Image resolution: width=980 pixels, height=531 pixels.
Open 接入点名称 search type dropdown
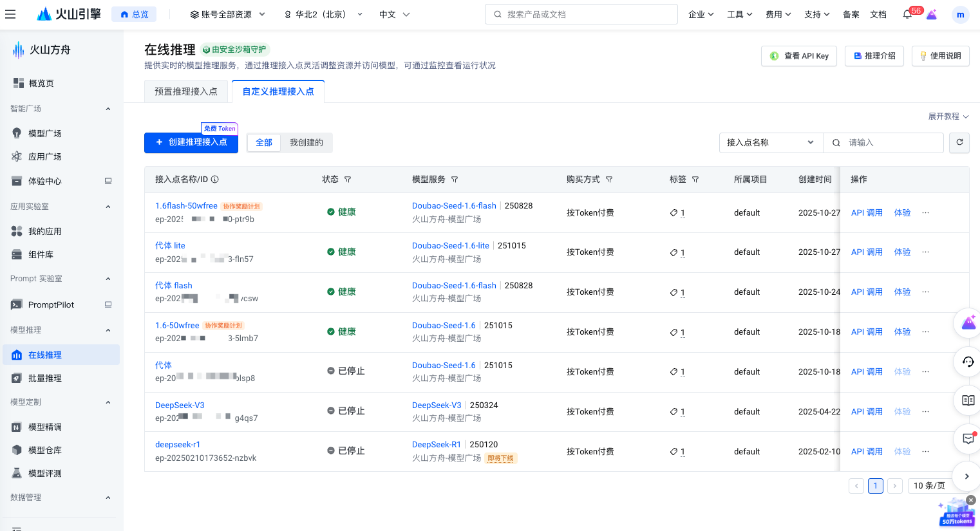click(x=771, y=142)
